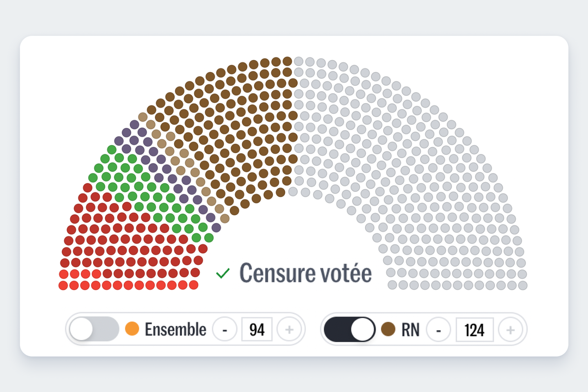The height and width of the screenshot is (392, 588).
Task: Click the Ensemble party label
Action: coord(176,329)
